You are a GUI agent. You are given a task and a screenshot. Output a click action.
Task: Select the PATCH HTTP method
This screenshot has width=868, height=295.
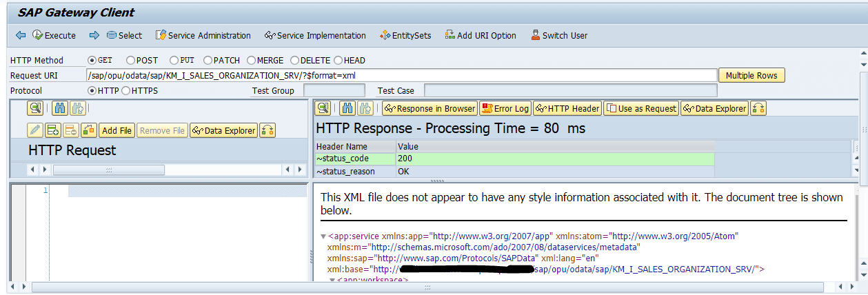[x=208, y=61]
